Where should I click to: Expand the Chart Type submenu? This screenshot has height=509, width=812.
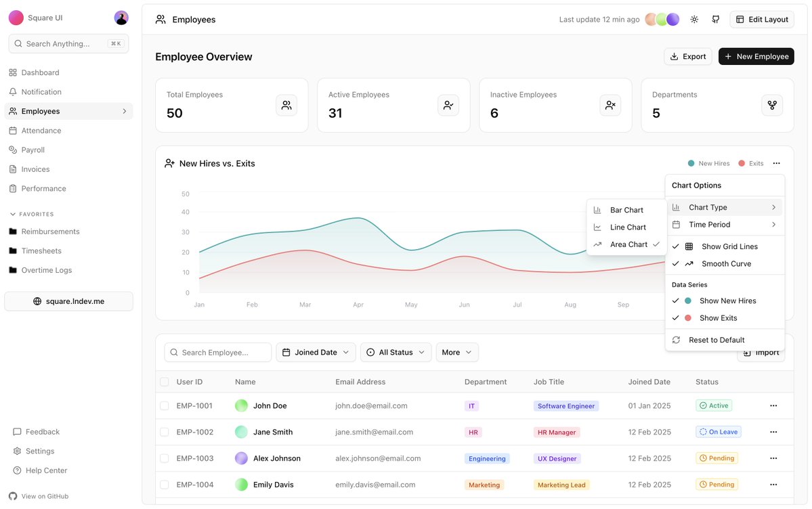[725, 207]
